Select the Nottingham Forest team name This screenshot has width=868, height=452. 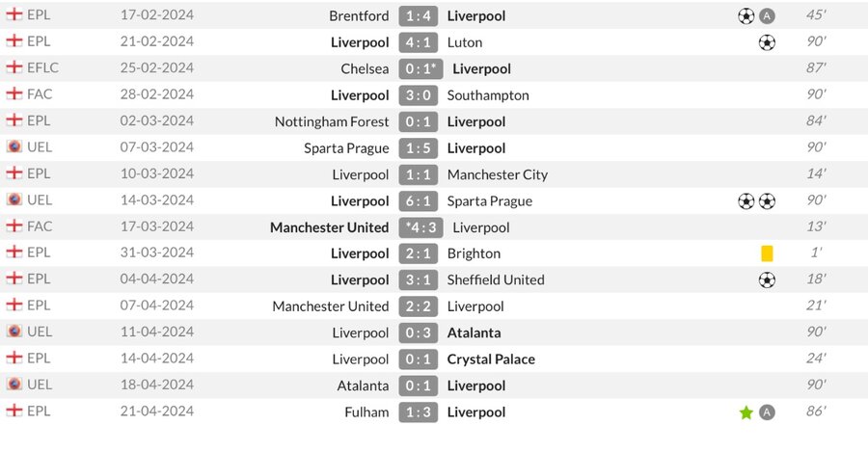pyautogui.click(x=332, y=121)
